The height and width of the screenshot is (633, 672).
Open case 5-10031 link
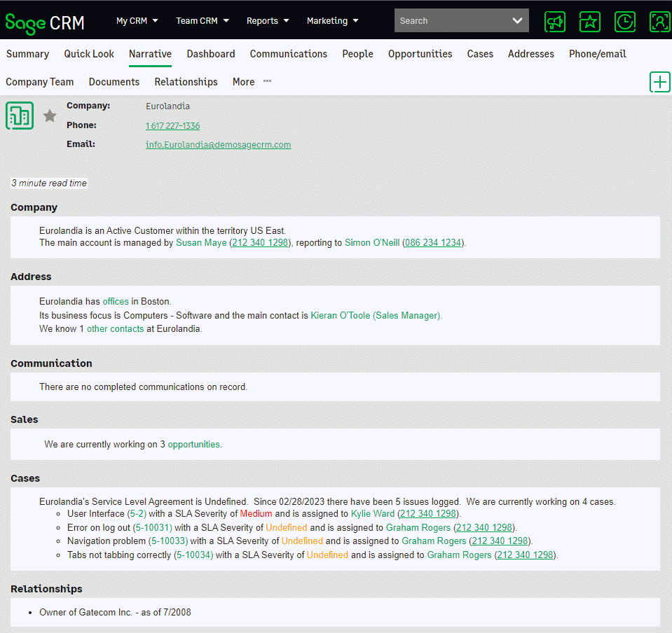click(x=153, y=528)
